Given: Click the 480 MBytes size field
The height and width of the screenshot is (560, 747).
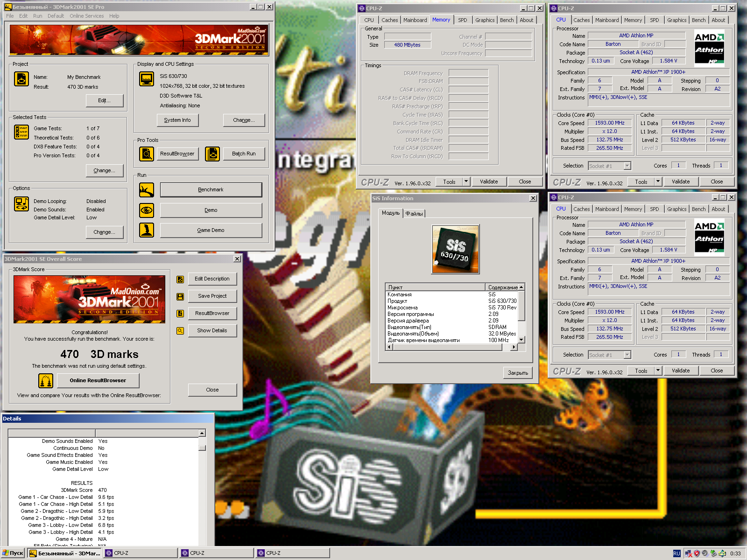Looking at the screenshot, I should point(407,45).
